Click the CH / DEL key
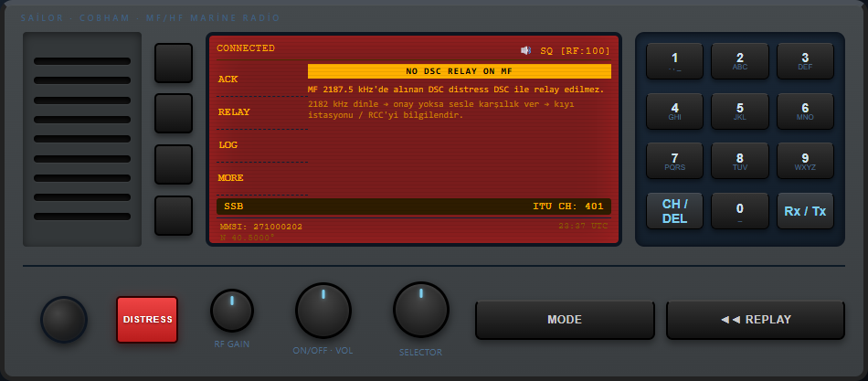The image size is (868, 381). tap(675, 211)
